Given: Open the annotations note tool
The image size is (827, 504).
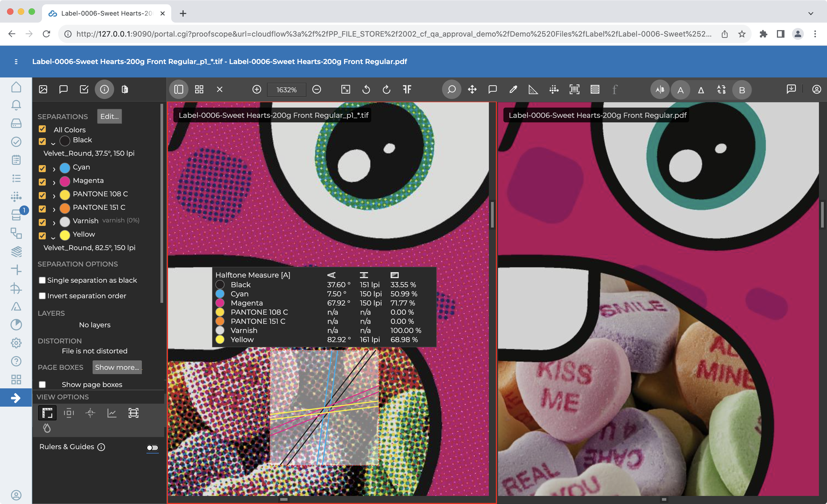Looking at the screenshot, I should [x=492, y=90].
